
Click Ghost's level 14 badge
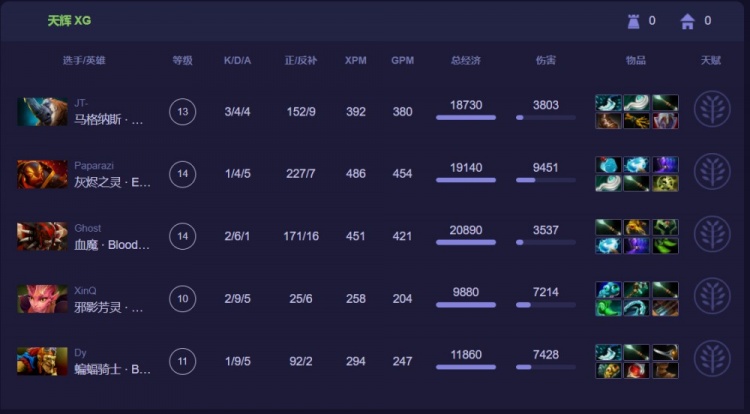point(182,236)
